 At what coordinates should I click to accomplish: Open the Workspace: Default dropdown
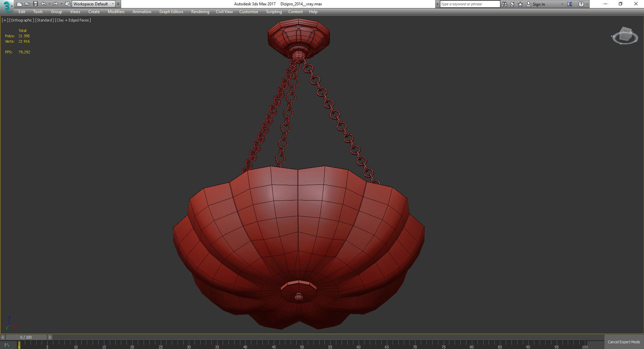click(93, 4)
